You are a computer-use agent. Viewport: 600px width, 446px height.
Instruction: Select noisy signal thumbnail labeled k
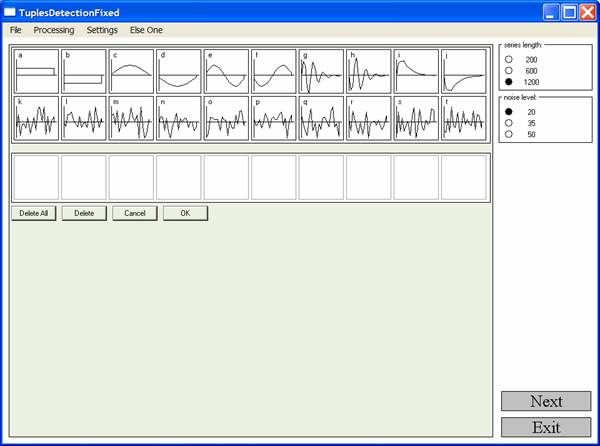click(36, 118)
